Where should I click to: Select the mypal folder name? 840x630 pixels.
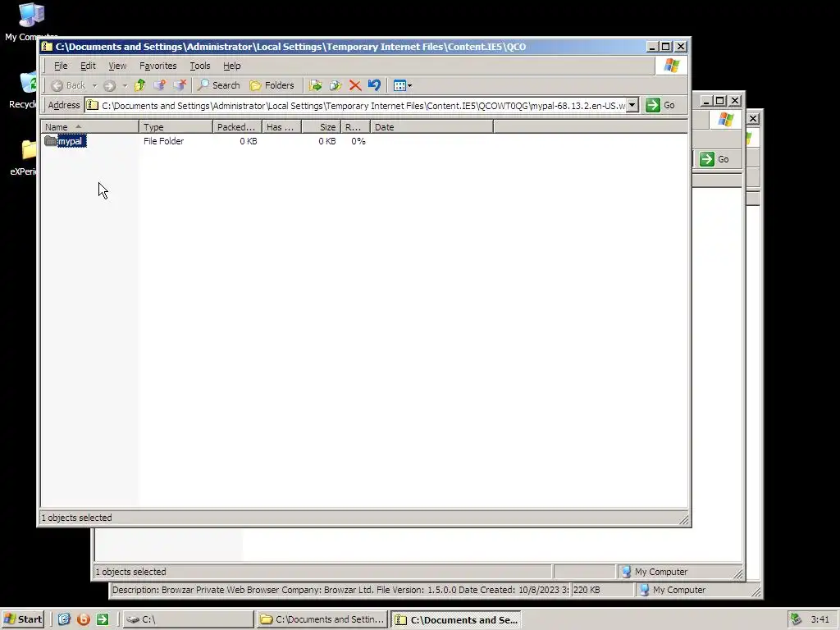point(72,141)
